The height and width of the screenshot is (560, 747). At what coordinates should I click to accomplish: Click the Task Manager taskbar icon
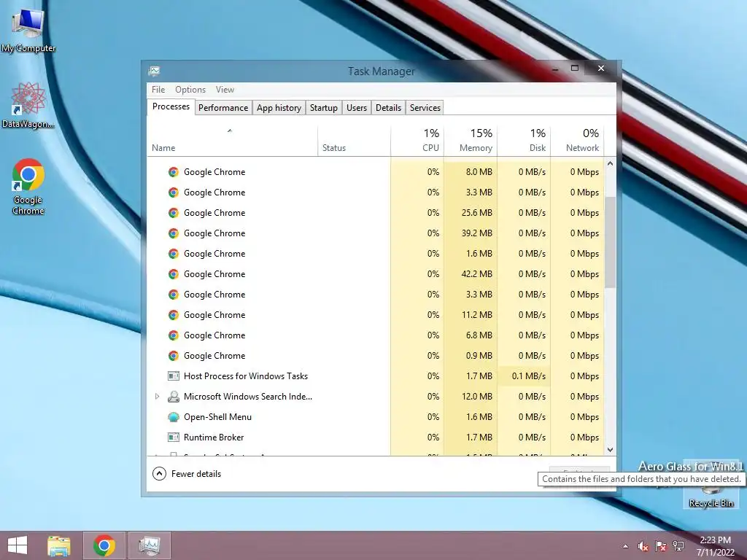pyautogui.click(x=149, y=545)
